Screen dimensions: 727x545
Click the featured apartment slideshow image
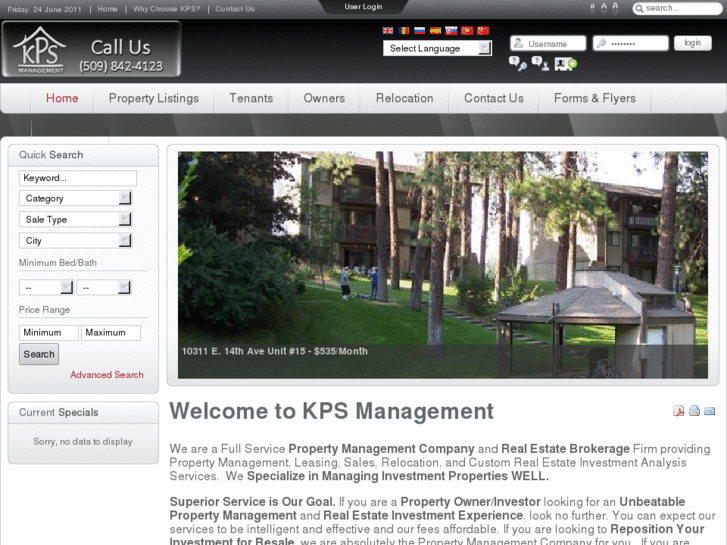[443, 265]
